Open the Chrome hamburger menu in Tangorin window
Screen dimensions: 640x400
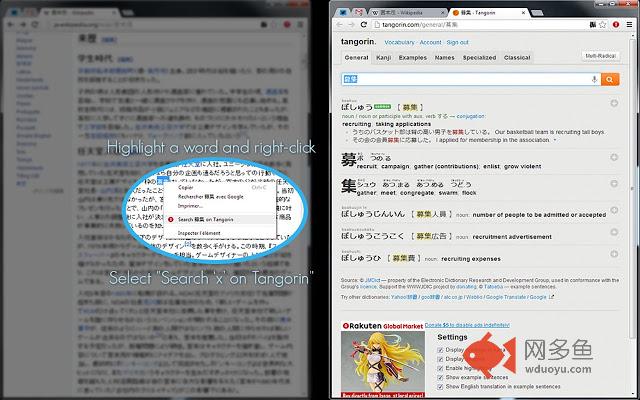tap(629, 25)
